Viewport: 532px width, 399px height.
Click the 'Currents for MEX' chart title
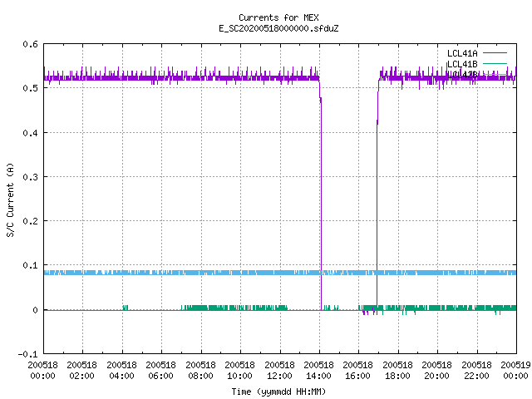pyautogui.click(x=278, y=17)
